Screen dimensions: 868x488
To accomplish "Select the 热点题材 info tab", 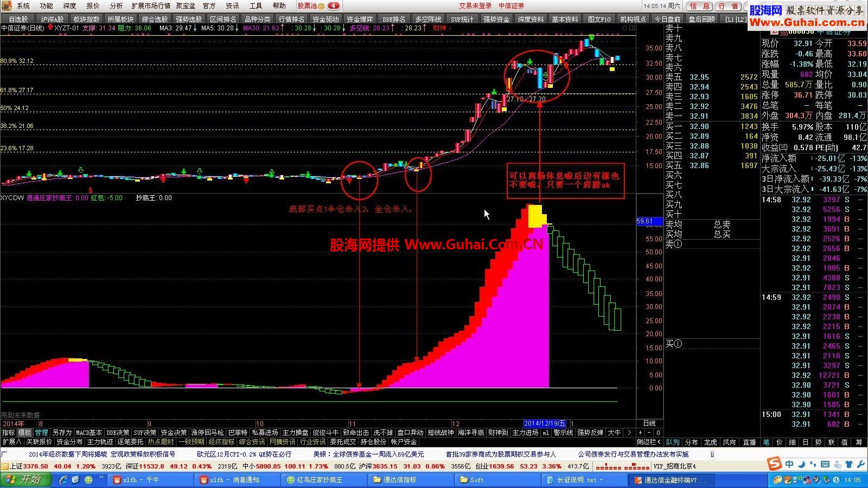I will pyautogui.click(x=161, y=442).
